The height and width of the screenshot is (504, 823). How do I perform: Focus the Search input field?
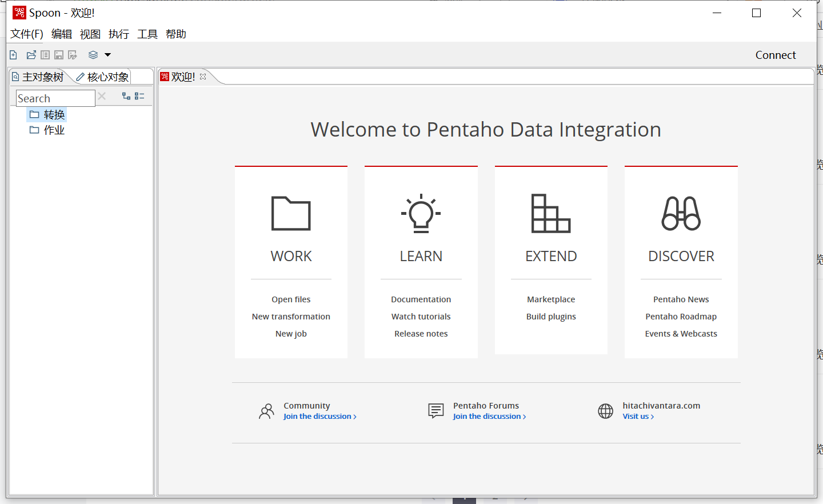pyautogui.click(x=55, y=98)
